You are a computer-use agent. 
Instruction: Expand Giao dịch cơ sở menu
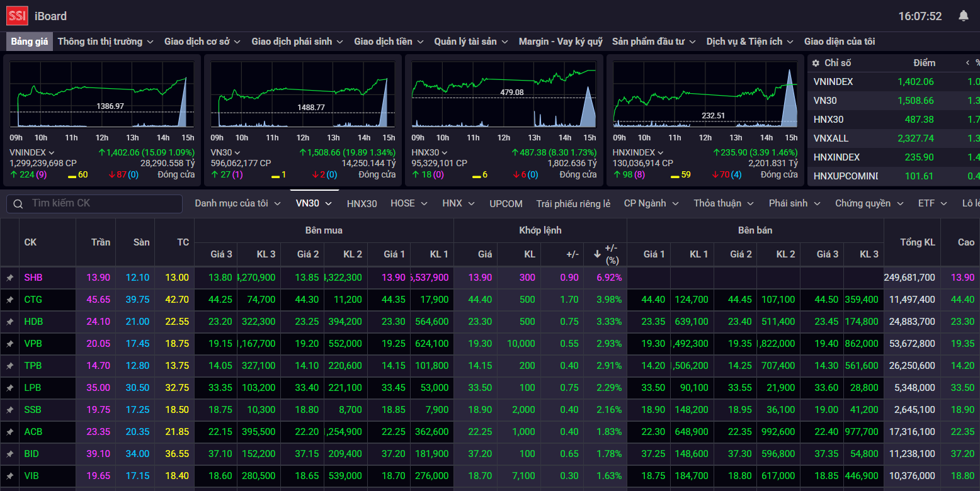[x=203, y=42]
